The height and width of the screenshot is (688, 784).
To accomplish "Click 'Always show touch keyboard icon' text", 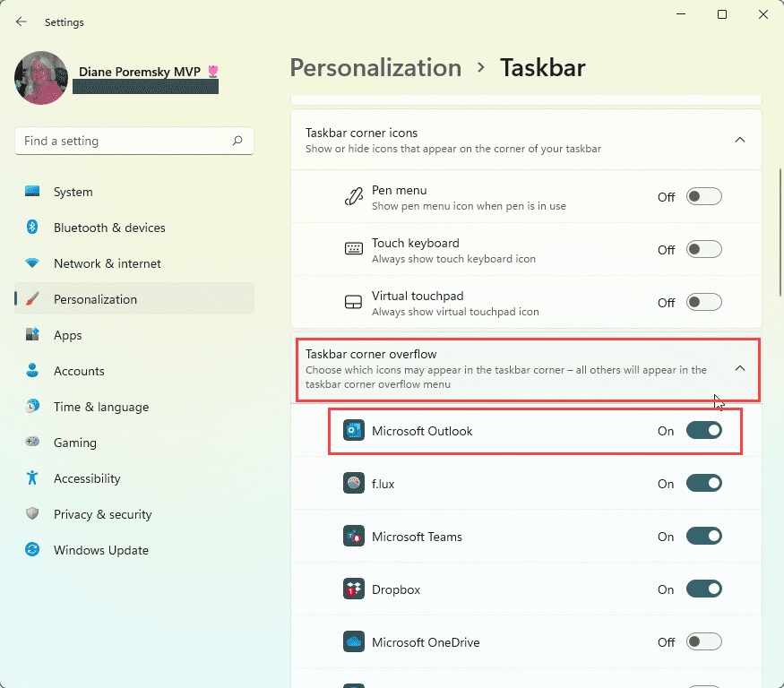I will tap(453, 259).
